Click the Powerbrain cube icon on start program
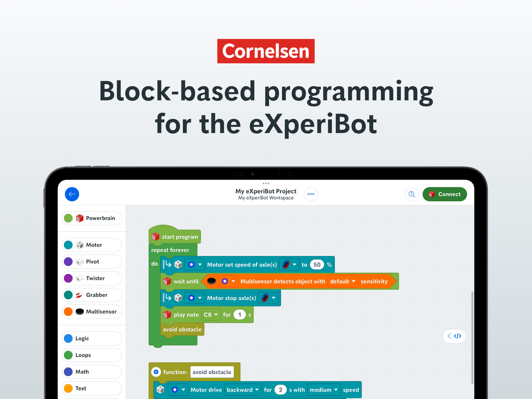 tap(155, 237)
